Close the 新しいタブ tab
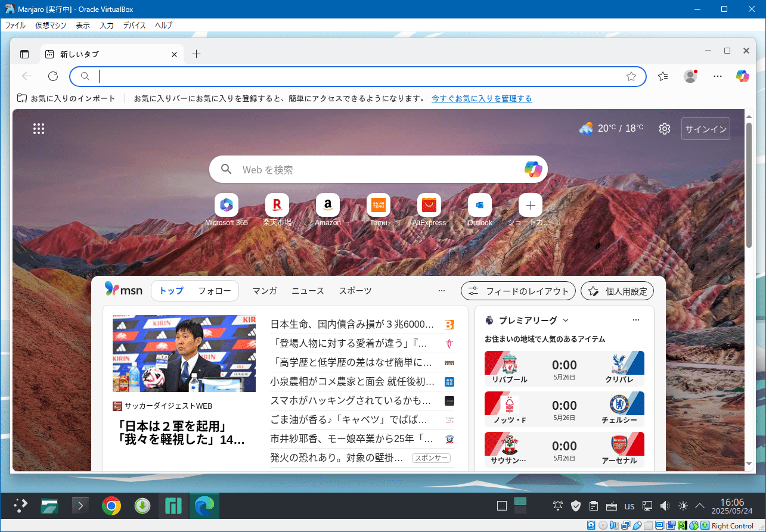766x532 pixels. [174, 54]
